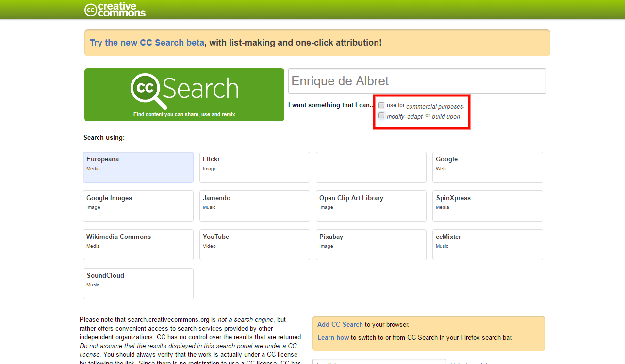
Task: Click the italic 'build upon' text
Action: coord(446,117)
